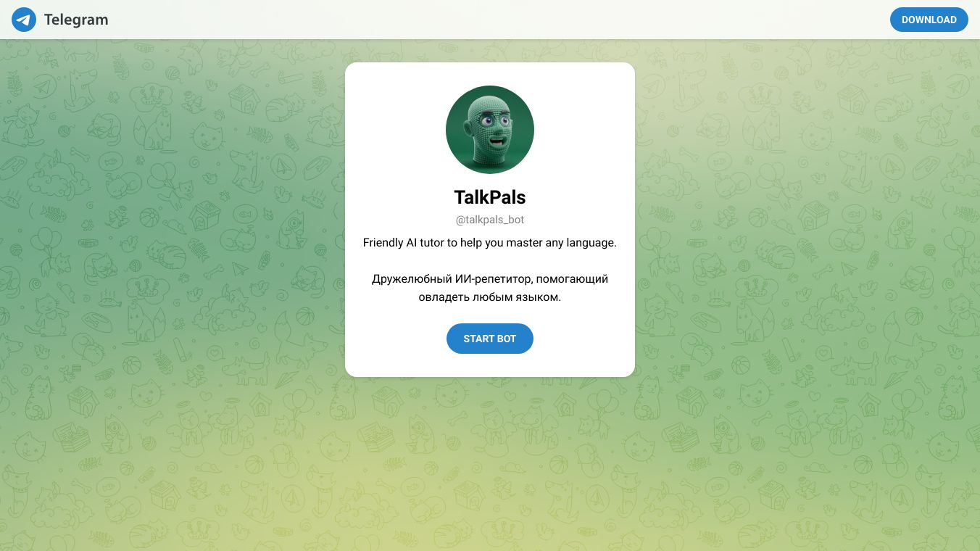The height and width of the screenshot is (551, 980).
Task: Click the green robot head profile image
Action: [490, 130]
